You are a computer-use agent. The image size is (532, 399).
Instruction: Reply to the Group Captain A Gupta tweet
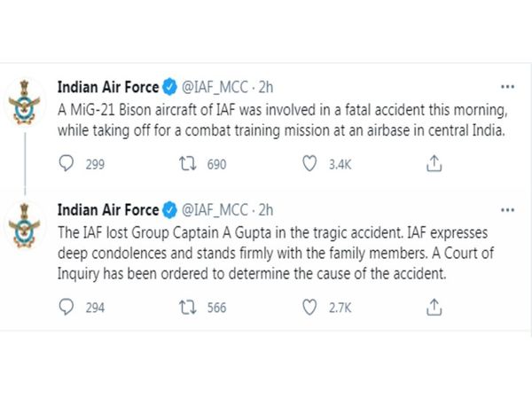66,307
